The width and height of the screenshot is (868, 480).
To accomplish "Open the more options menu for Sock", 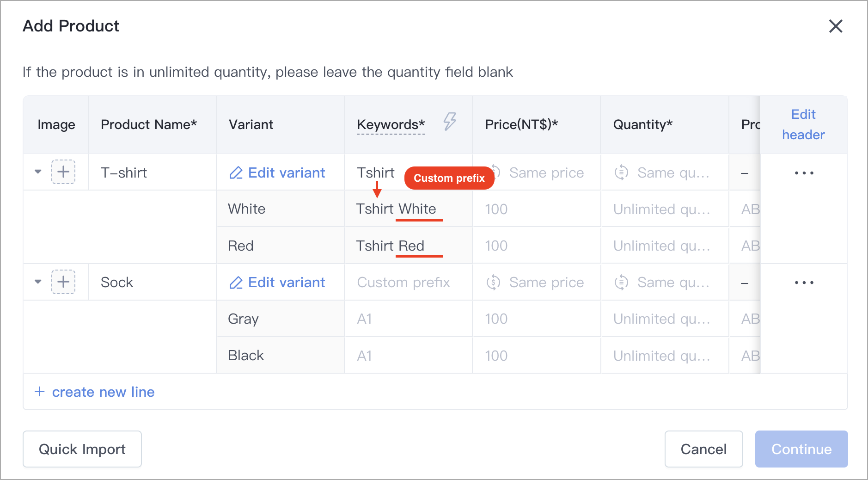I will click(804, 283).
